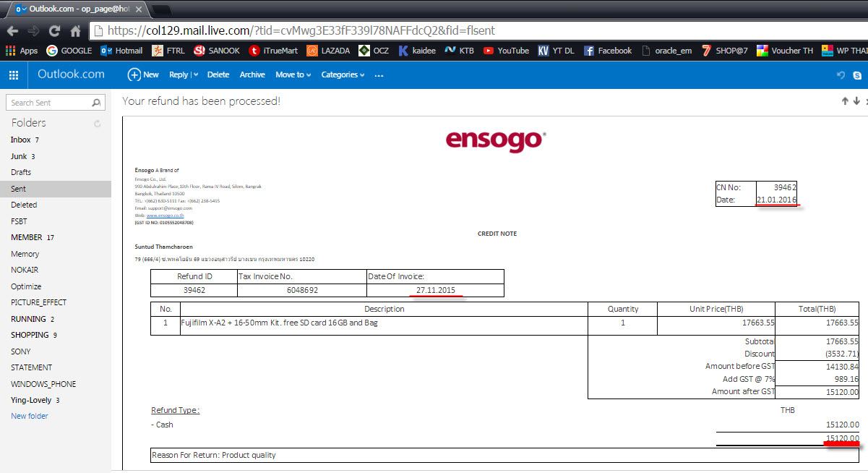
Task: Archive the open message
Action: 252,74
